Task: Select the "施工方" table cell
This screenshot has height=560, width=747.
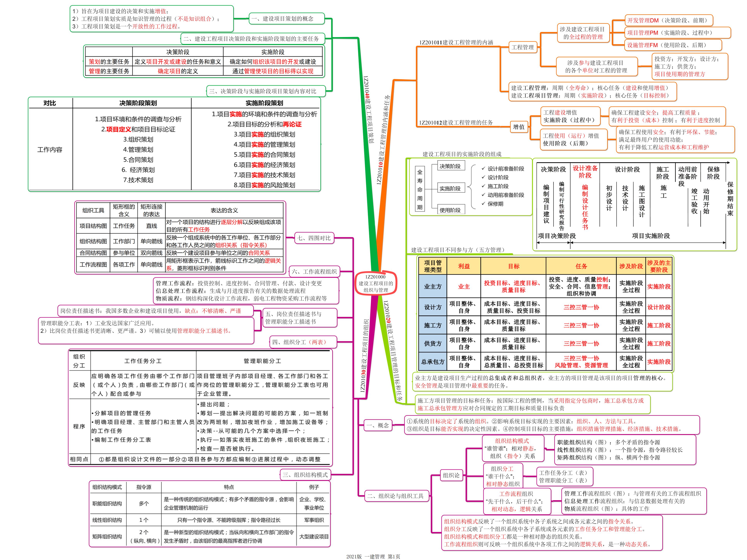Action: point(433,325)
